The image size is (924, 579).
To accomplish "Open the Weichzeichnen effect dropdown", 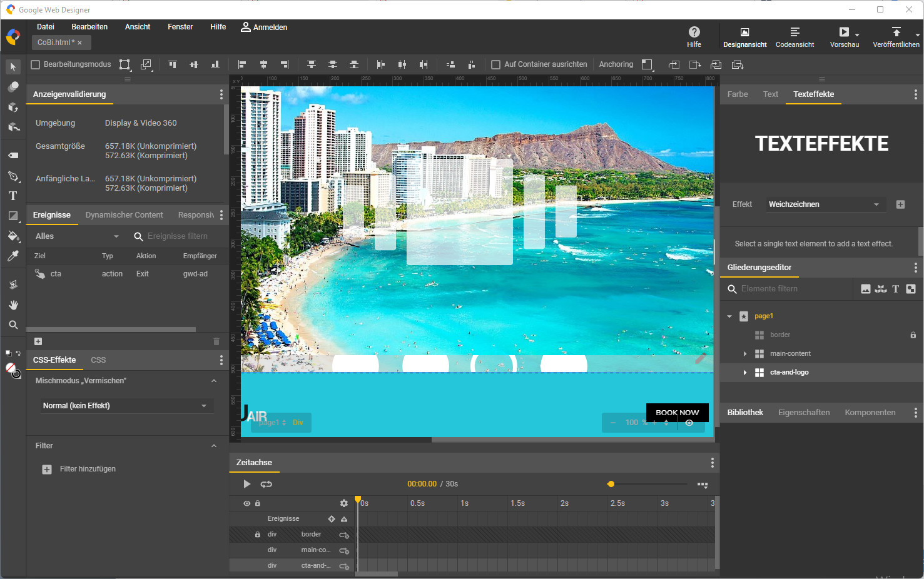I will (825, 204).
